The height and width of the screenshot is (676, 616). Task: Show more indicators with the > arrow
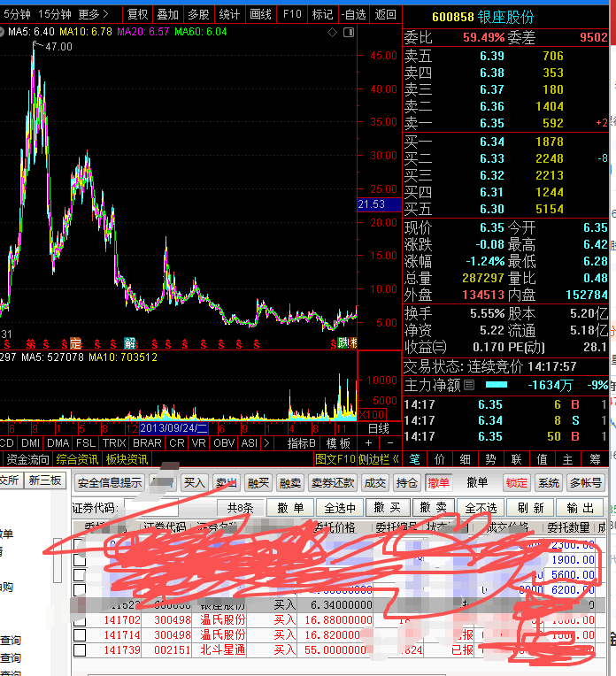point(266,442)
